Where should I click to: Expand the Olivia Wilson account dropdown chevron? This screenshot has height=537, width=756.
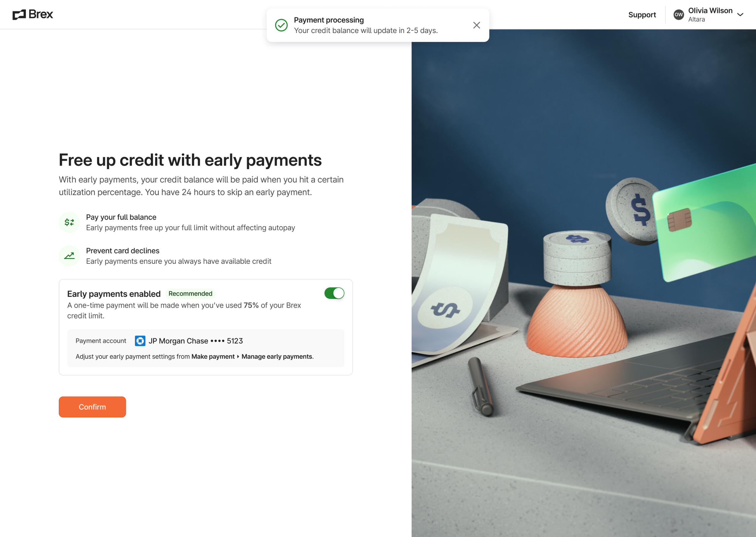click(x=740, y=14)
